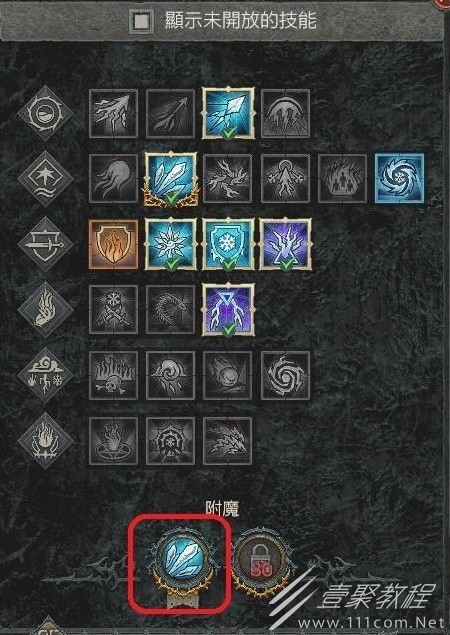Select the checked Frost Bolt skill icon
This screenshot has width=450, height=635.
[228, 113]
